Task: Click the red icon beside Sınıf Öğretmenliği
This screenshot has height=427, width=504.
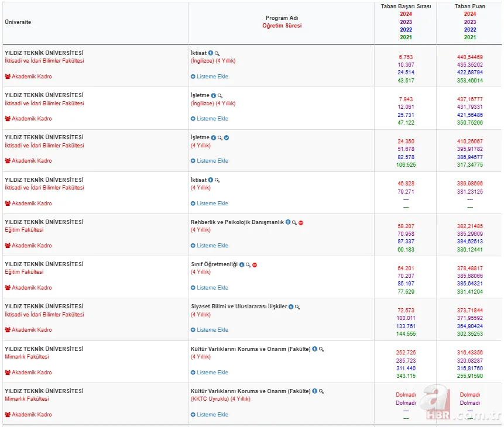Action: tap(255, 265)
